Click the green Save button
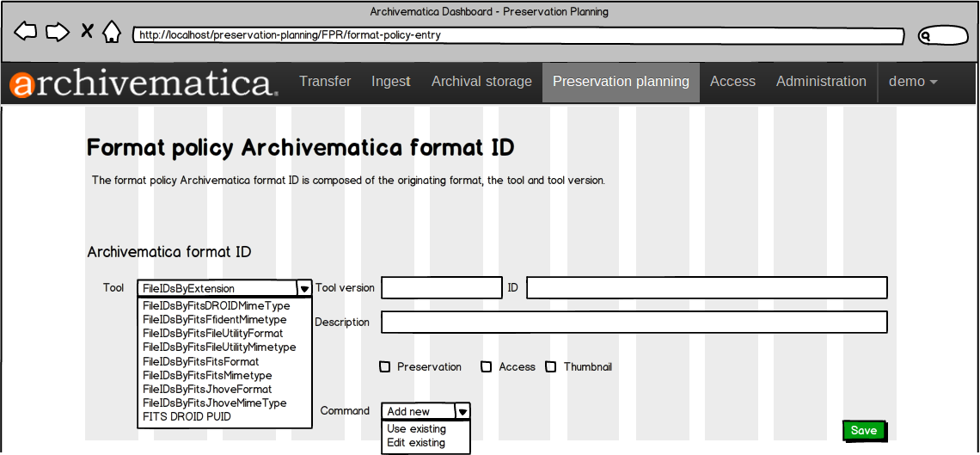 point(863,431)
